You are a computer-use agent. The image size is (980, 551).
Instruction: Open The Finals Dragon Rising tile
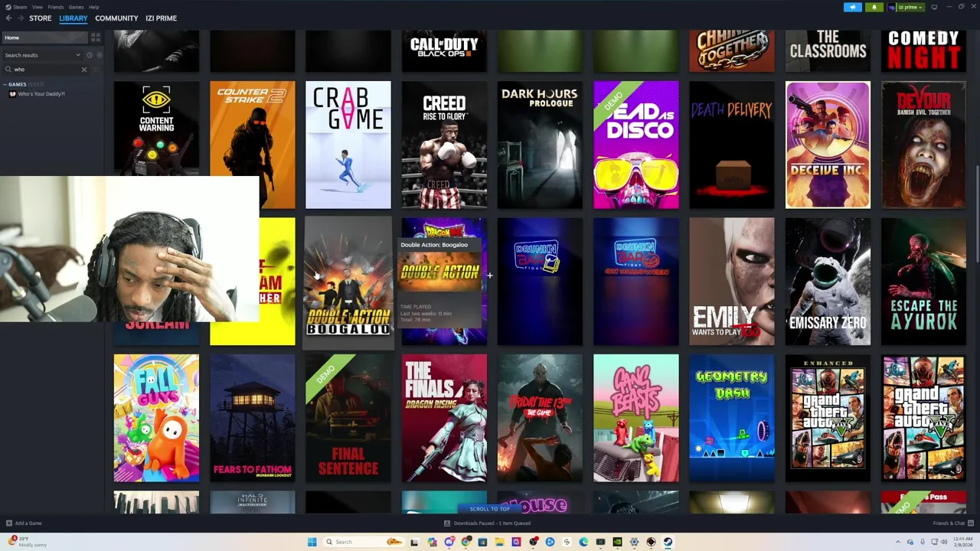pyautogui.click(x=444, y=418)
